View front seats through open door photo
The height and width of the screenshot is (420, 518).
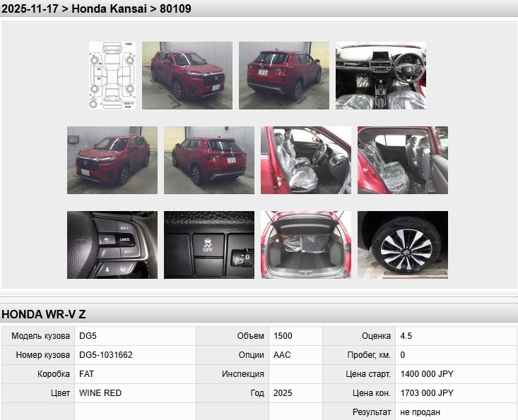pyautogui.click(x=305, y=160)
